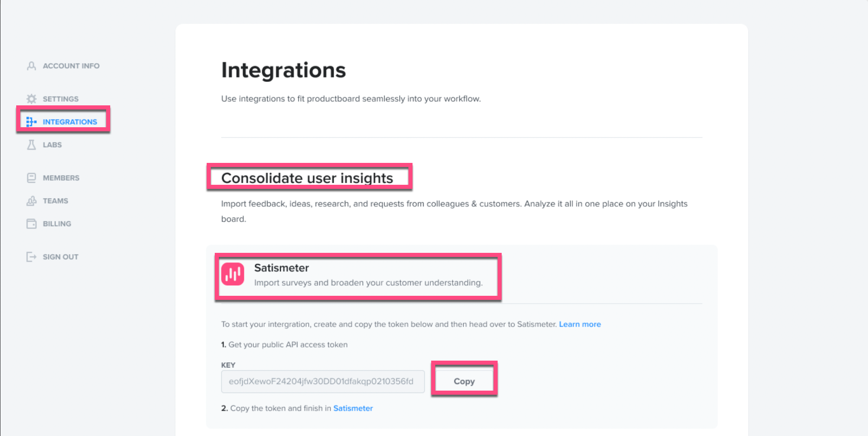Open the Members section
Viewport: 868px width, 436px height.
[x=61, y=177]
